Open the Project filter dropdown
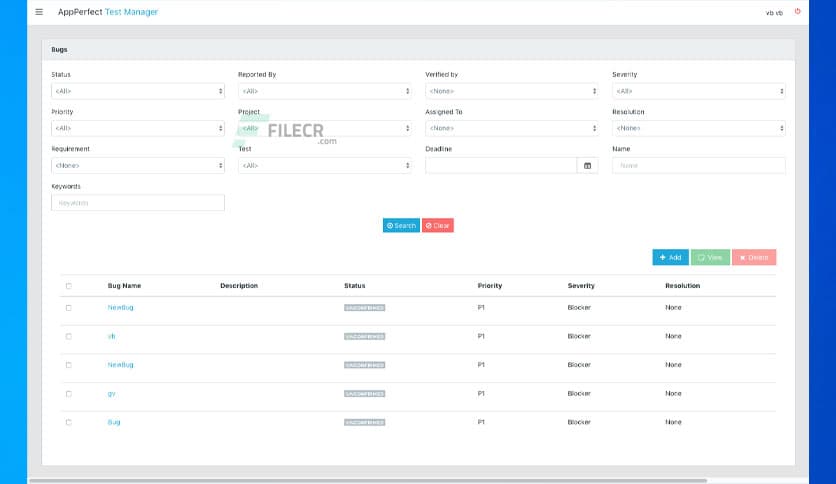The image size is (836, 484). (x=325, y=128)
